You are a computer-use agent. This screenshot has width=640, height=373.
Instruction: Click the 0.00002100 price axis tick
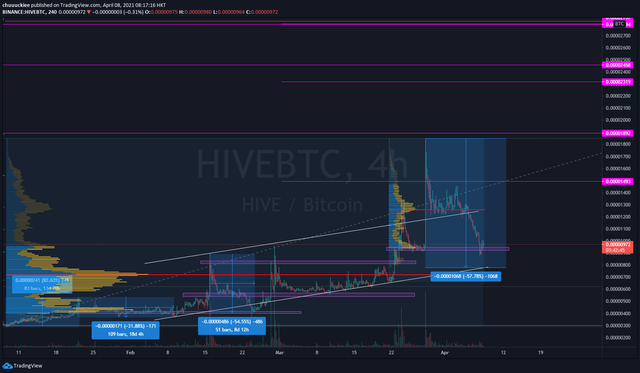pos(618,108)
